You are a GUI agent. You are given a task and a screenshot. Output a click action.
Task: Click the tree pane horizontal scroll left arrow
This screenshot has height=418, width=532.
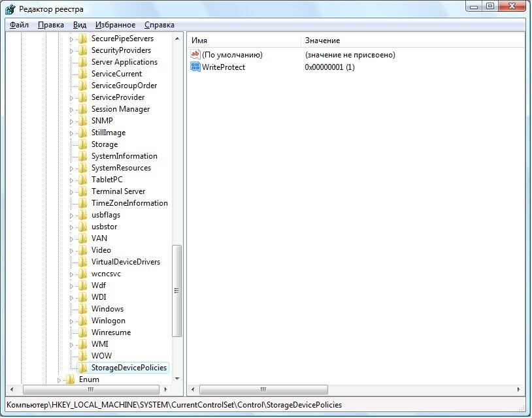[x=12, y=389]
